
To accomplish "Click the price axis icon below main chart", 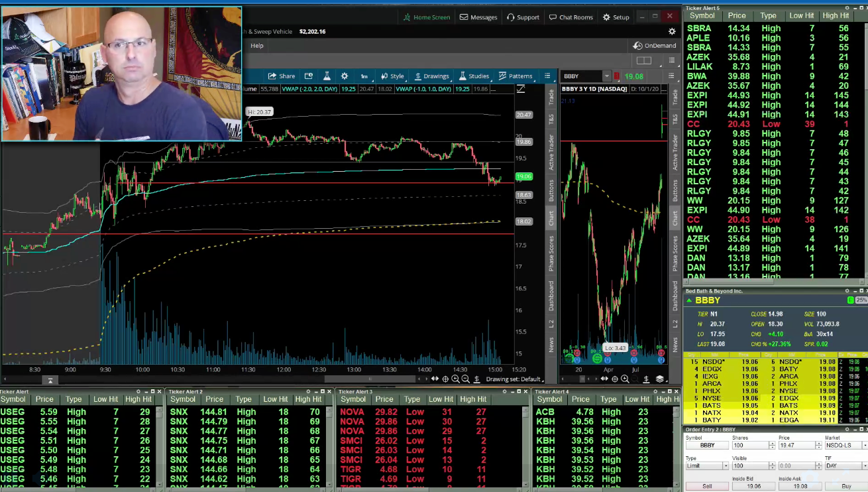I will (x=477, y=379).
